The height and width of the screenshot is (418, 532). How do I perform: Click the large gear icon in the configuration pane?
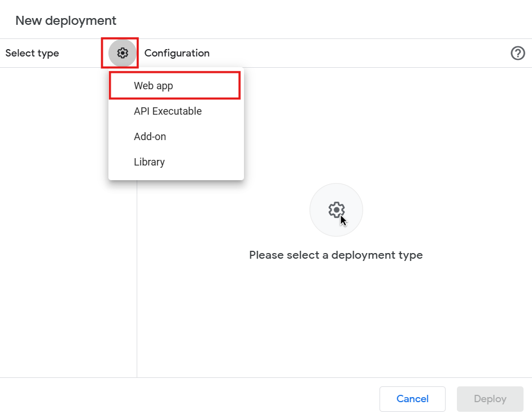(336, 210)
